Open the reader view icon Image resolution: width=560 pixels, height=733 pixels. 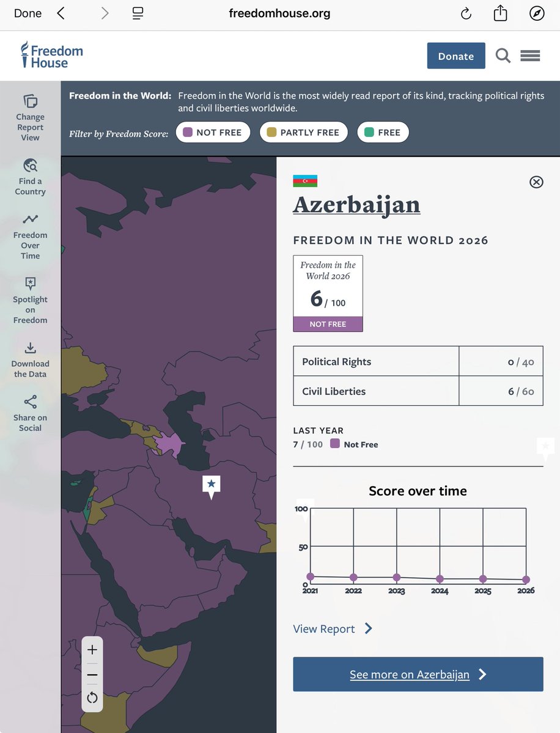[x=138, y=13]
